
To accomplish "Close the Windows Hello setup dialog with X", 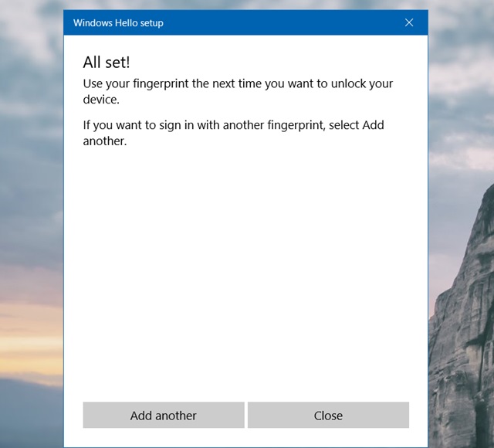I will coord(409,22).
